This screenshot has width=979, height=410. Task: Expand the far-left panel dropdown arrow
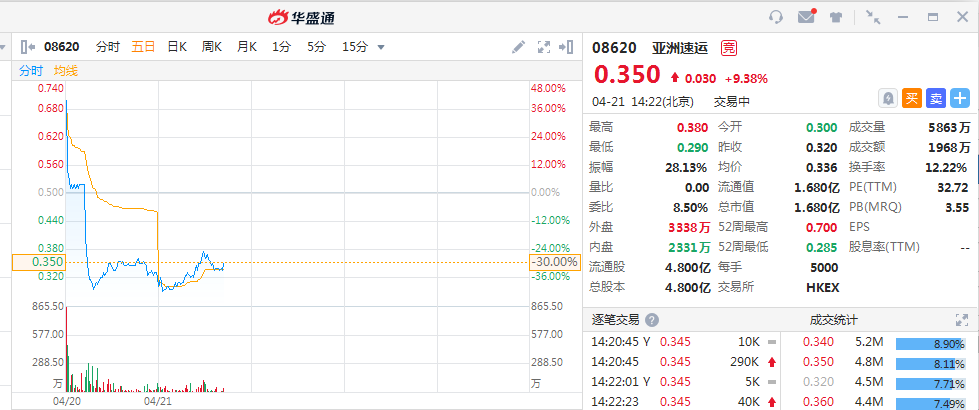tap(4, 46)
